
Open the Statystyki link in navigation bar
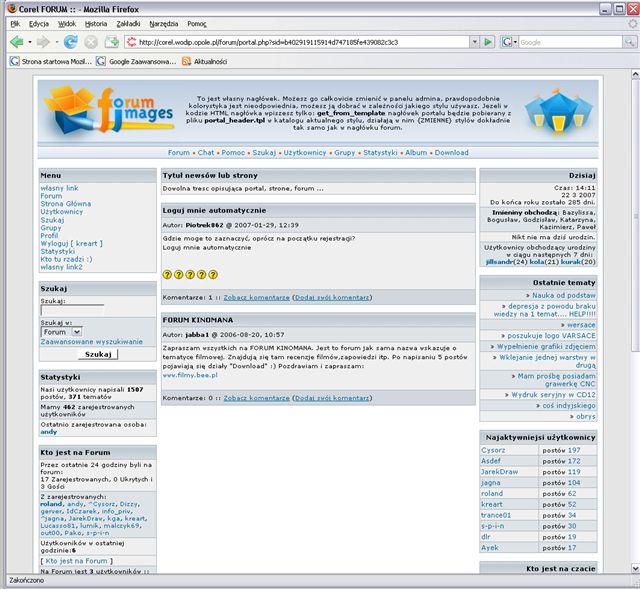point(380,153)
